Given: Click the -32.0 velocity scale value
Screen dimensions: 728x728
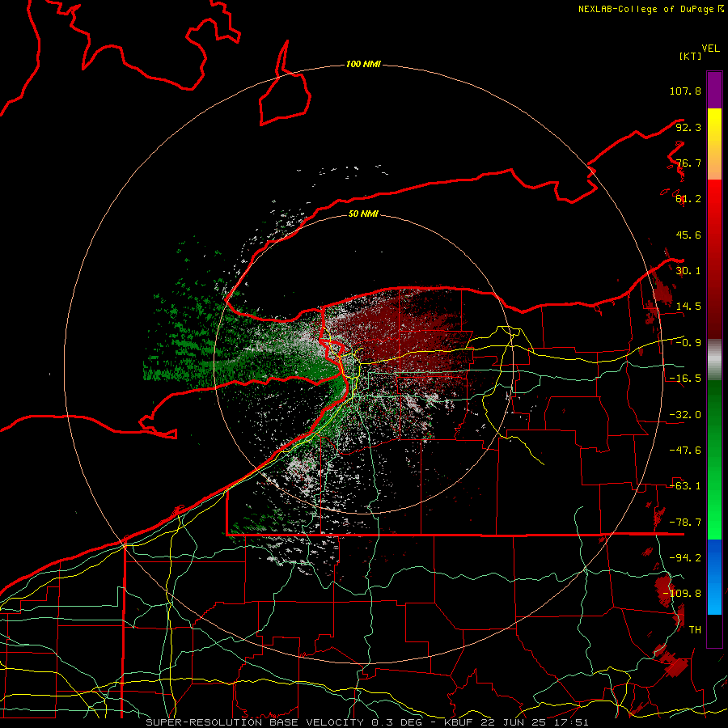Looking at the screenshot, I should (x=685, y=415).
